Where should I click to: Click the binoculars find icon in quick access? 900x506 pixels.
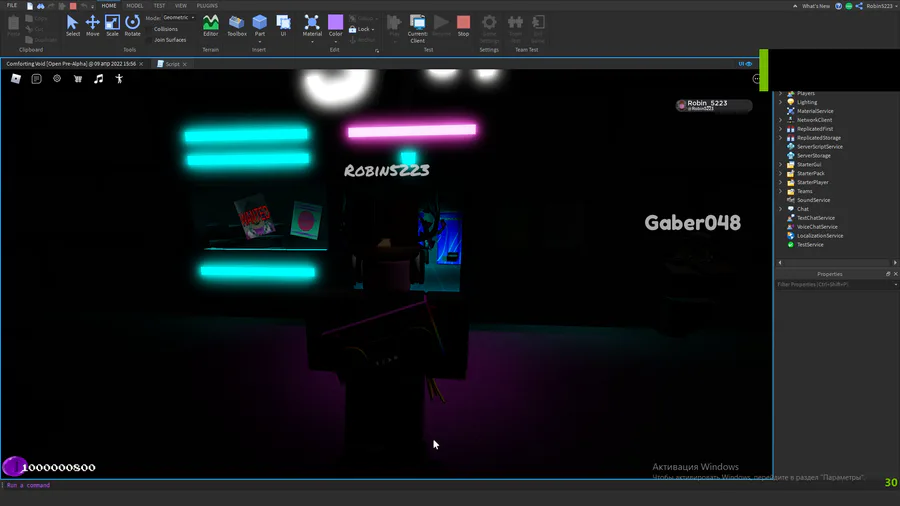(41, 6)
